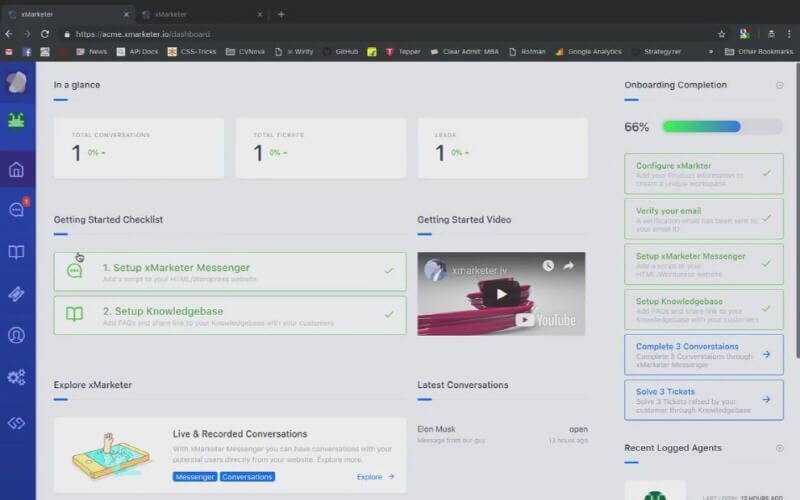Expand hidden bookmarks overflow chevron
The width and height of the screenshot is (800, 500).
coord(711,52)
